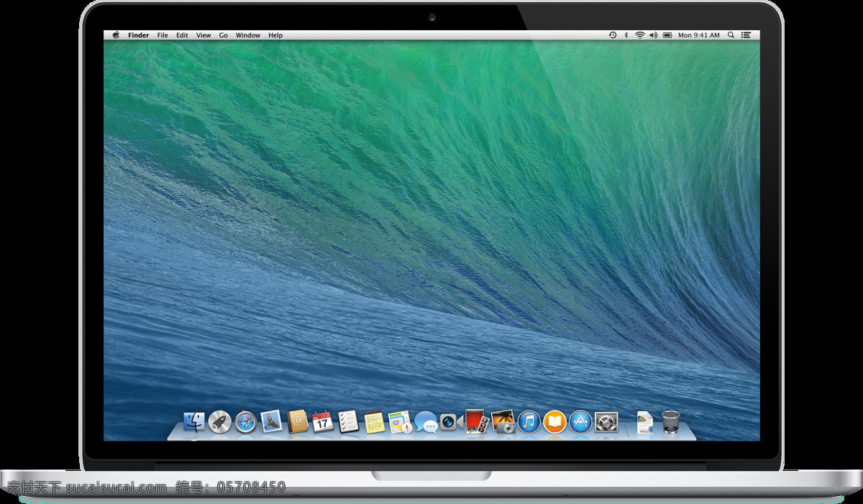Screen dimensions: 863x504
Task: Open Maps icon in Dock
Action: click(400, 422)
